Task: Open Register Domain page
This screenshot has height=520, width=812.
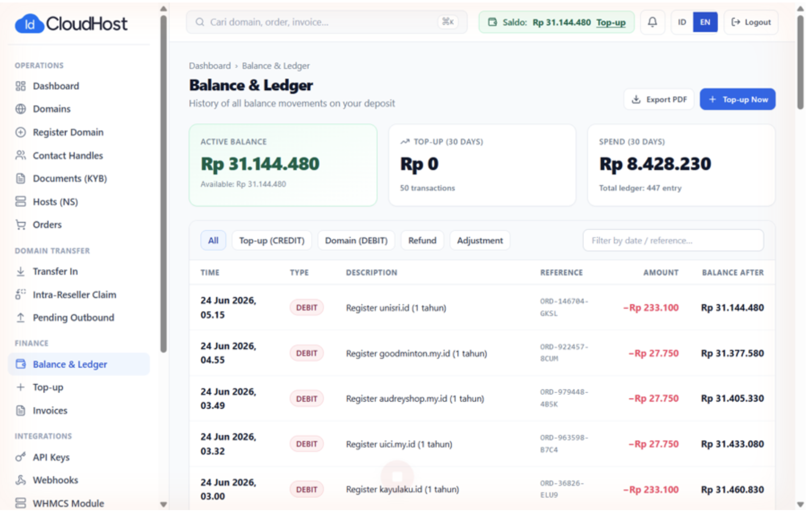Action: tap(79, 132)
